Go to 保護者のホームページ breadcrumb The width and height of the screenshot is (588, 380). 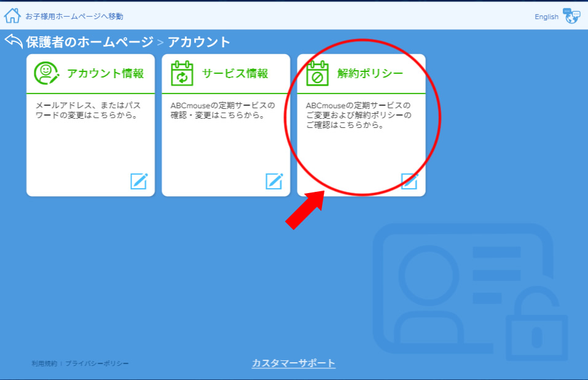click(90, 42)
